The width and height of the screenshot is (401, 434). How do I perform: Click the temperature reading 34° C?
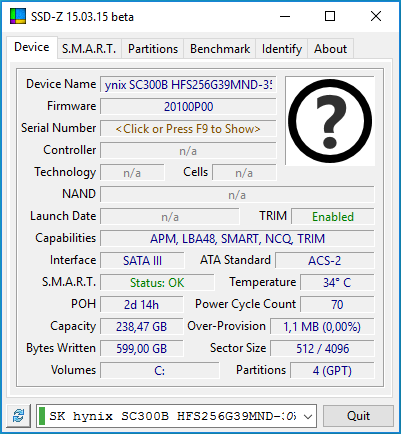pos(337,283)
